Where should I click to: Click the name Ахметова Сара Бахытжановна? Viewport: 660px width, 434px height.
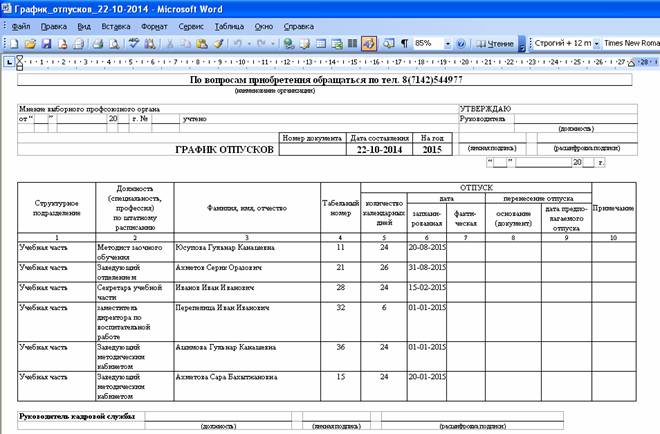tap(226, 377)
